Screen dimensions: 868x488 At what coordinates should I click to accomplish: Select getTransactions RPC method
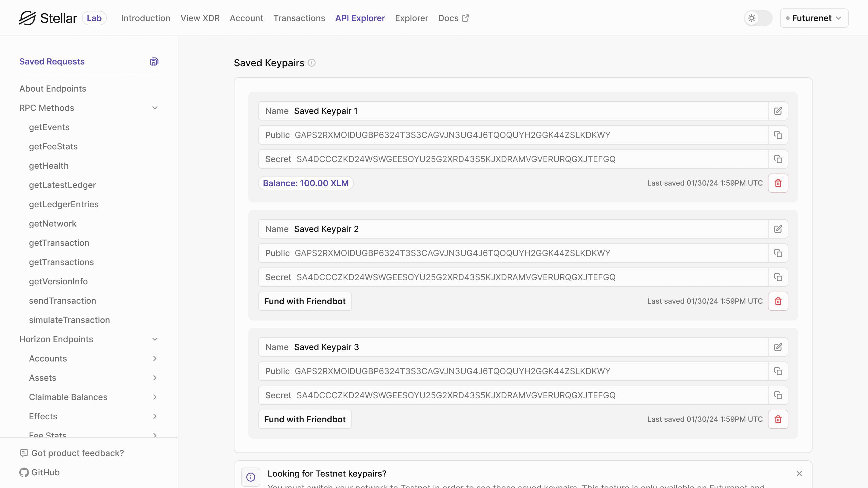click(61, 262)
